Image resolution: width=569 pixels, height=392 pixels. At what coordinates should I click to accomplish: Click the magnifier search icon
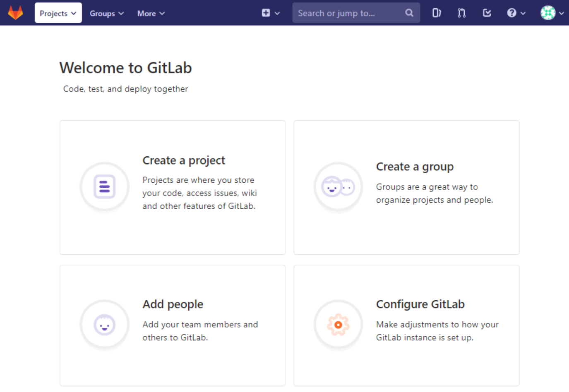coord(409,13)
